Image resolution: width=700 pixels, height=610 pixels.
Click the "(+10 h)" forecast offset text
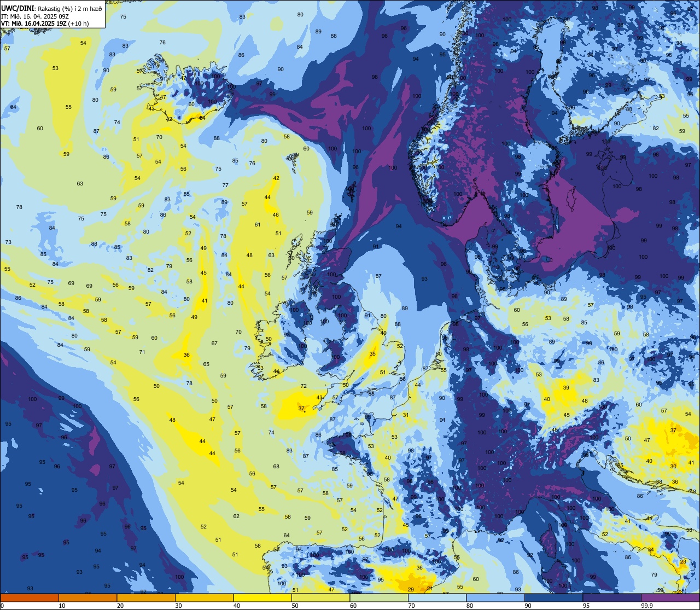click(x=79, y=23)
